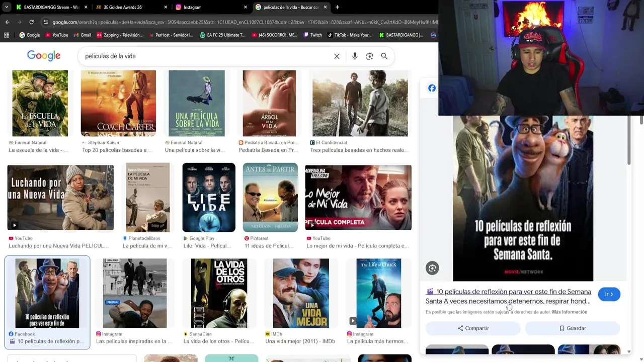The width and height of the screenshot is (644, 362).
Task: Open El Árbol de la Vida thumbnail
Action: click(x=269, y=103)
